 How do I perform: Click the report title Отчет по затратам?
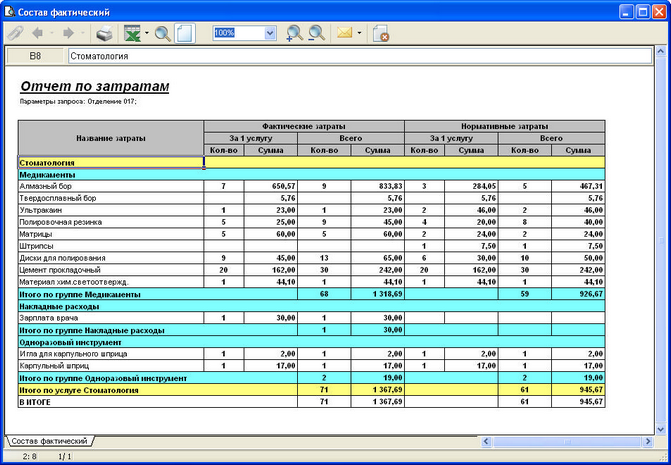point(95,86)
